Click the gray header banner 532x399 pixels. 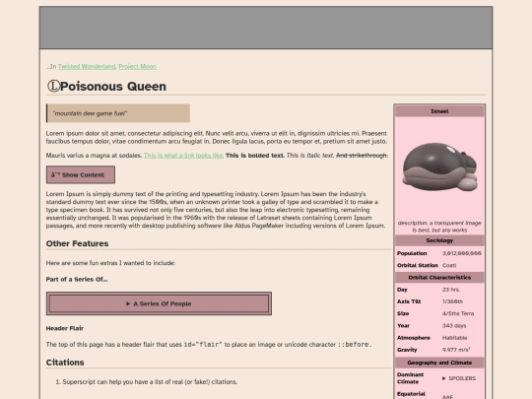click(x=266, y=28)
